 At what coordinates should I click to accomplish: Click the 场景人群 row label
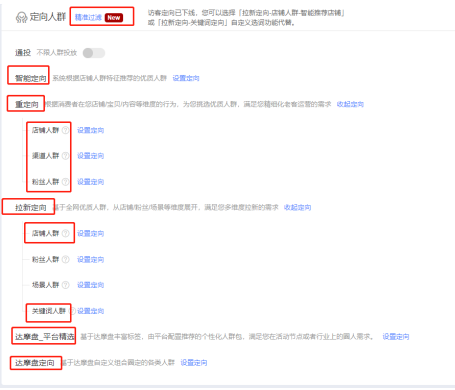point(45,285)
